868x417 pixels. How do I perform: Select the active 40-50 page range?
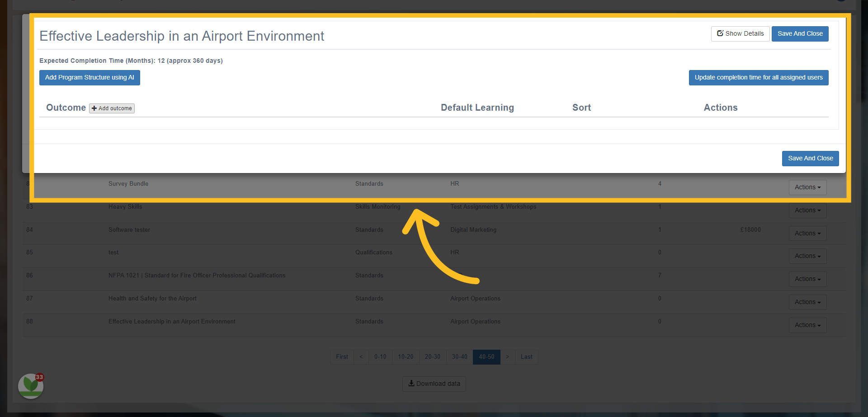[x=486, y=357]
